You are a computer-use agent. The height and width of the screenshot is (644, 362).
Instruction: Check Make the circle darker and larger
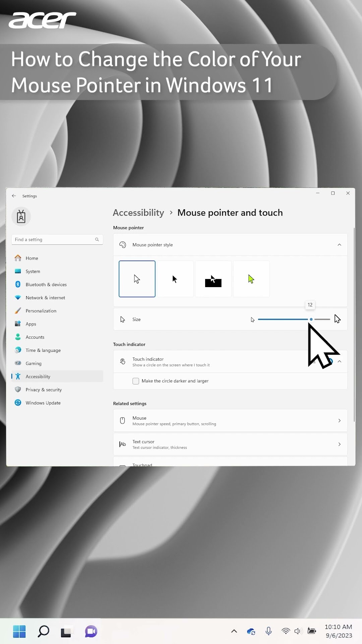136,381
